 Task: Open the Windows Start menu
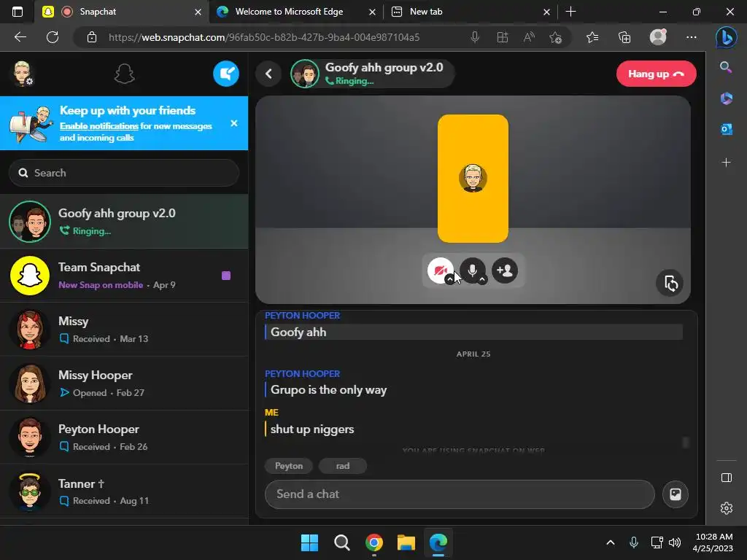point(309,542)
